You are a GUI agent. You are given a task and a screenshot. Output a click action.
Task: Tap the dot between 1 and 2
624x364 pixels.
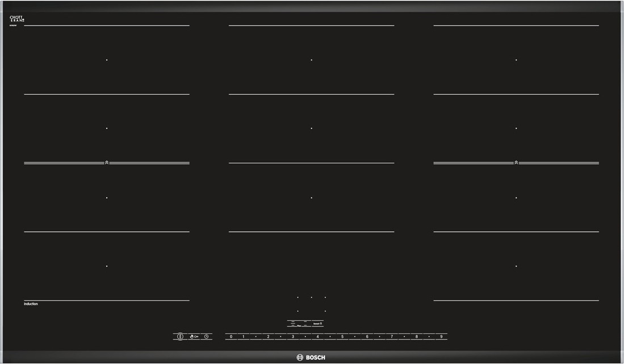256,337
